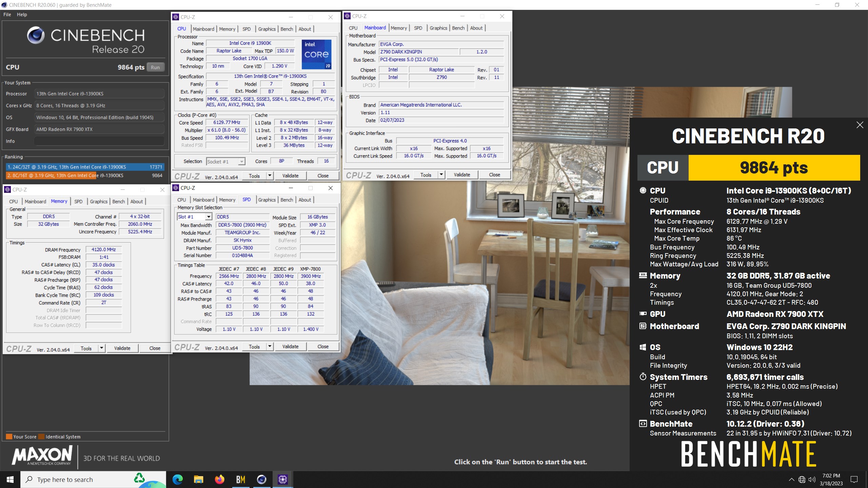
Task: Open the Help menu in Cinebench
Action: (x=22, y=15)
